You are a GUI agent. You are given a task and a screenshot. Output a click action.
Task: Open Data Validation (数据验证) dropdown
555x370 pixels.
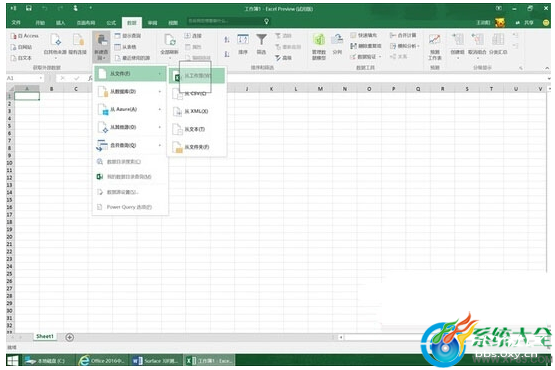coord(366,57)
